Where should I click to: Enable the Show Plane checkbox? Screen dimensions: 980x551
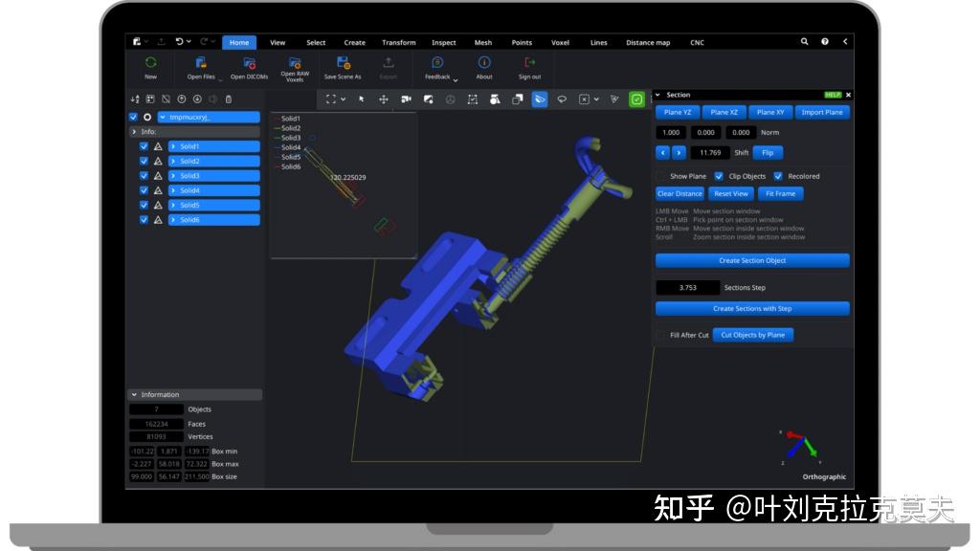pyautogui.click(x=660, y=176)
